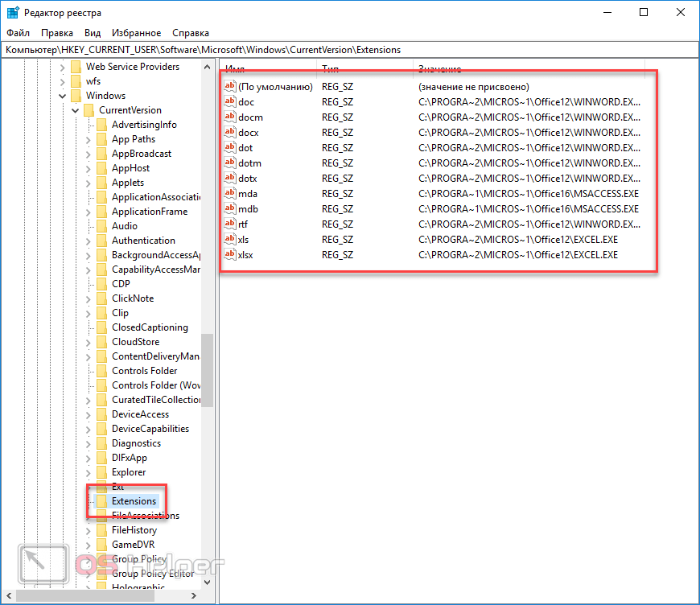Open the Избранное menu
This screenshot has width=700, height=605.
tap(137, 33)
